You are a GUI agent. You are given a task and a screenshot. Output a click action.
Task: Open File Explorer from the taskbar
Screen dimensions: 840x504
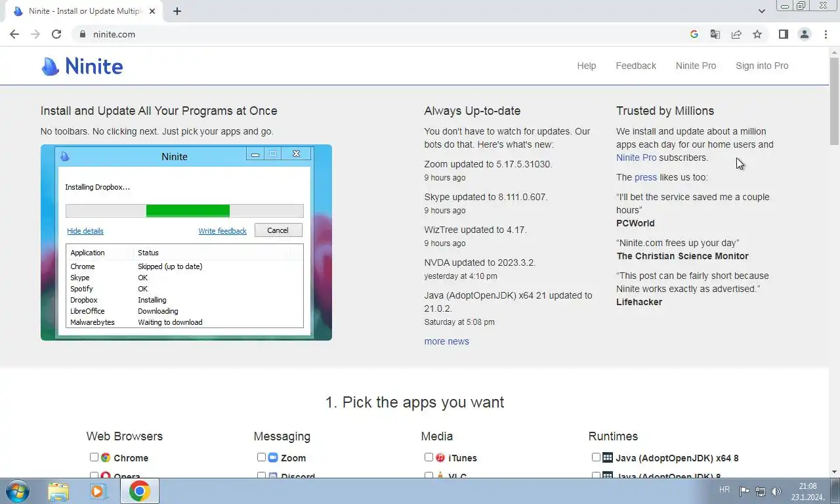point(58,491)
